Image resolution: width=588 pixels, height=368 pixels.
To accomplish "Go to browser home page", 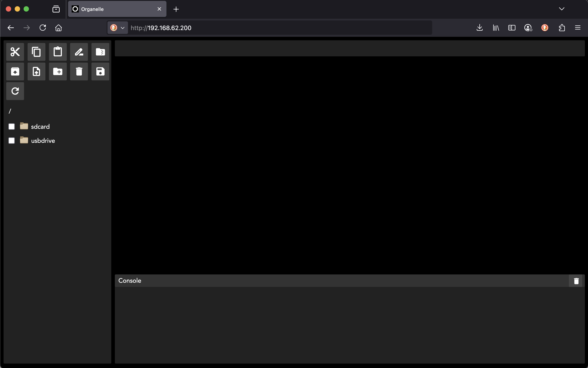I will (x=59, y=28).
